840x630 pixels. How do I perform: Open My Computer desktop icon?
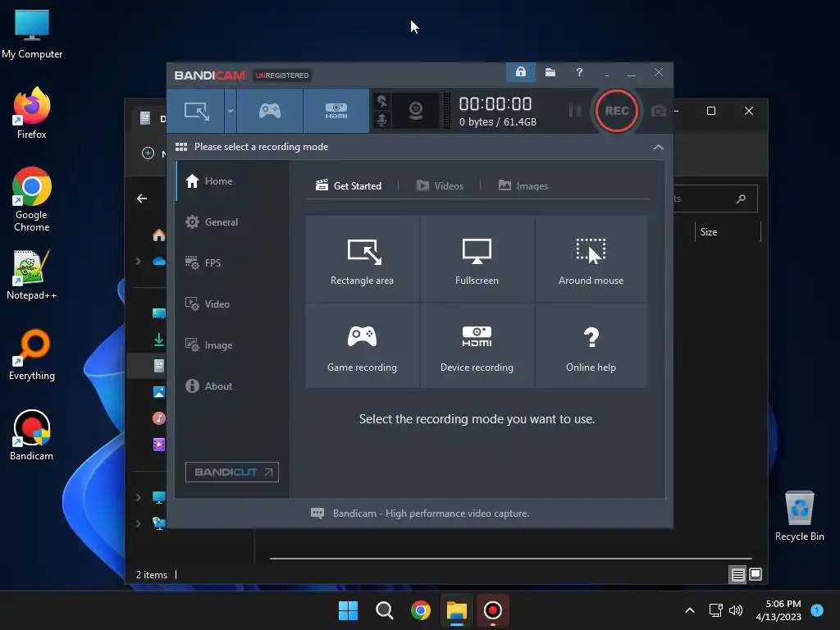(32, 34)
